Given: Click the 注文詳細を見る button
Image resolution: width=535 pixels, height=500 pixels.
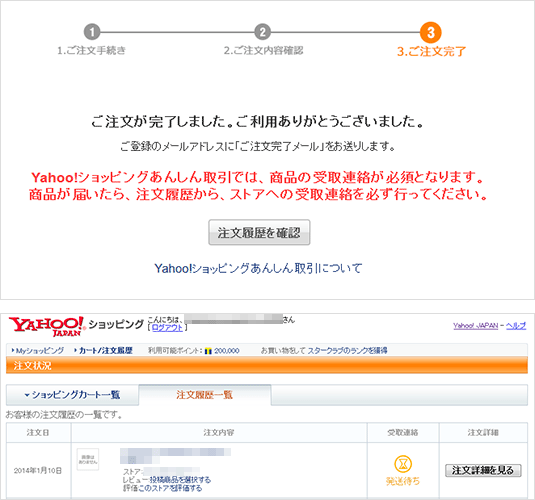Looking at the screenshot, I should coord(483,470).
